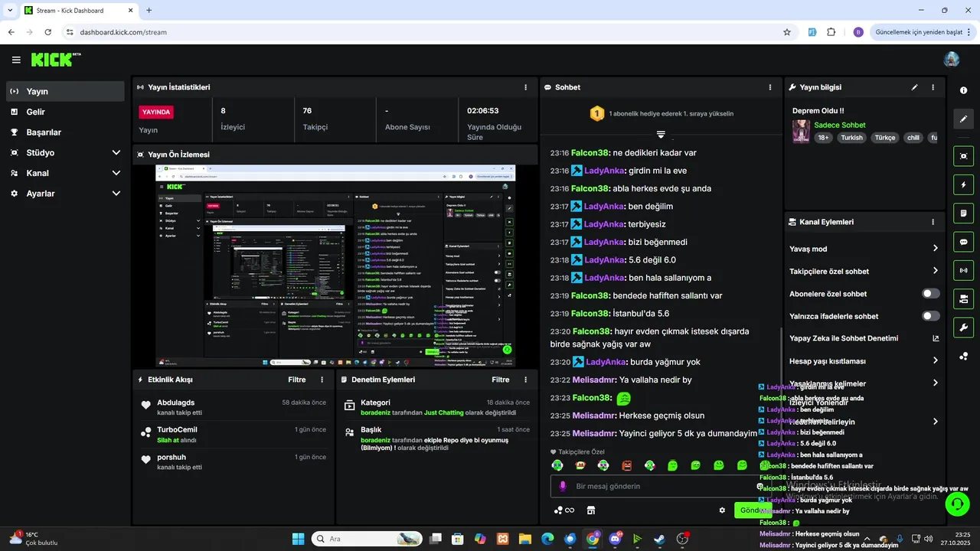Open Kanal Eylemleri panel options menu
Image resolution: width=980 pixels, height=551 pixels.
(933, 222)
